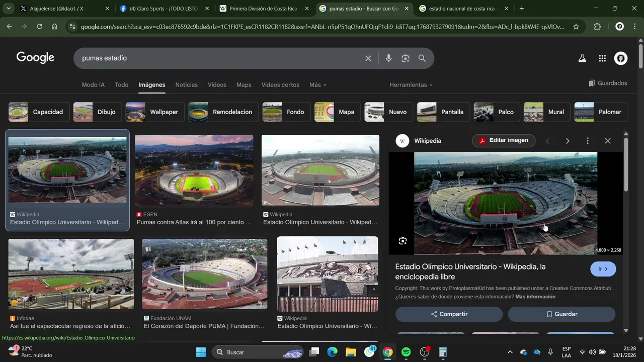Screen dimensions: 644x362
Task: Open the Guardados saved items link
Action: click(x=608, y=83)
